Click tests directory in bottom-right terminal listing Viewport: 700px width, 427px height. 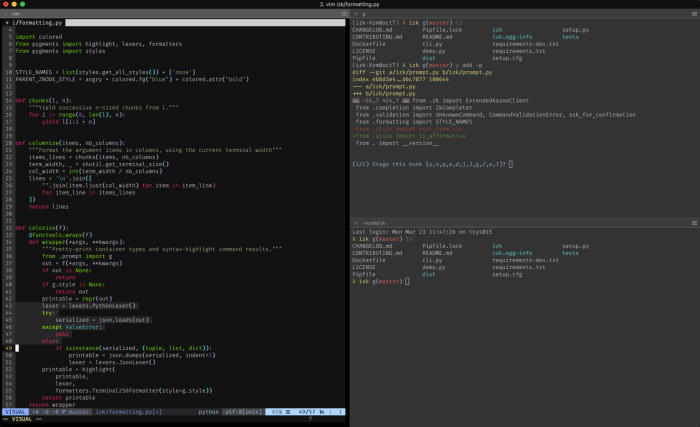click(570, 253)
